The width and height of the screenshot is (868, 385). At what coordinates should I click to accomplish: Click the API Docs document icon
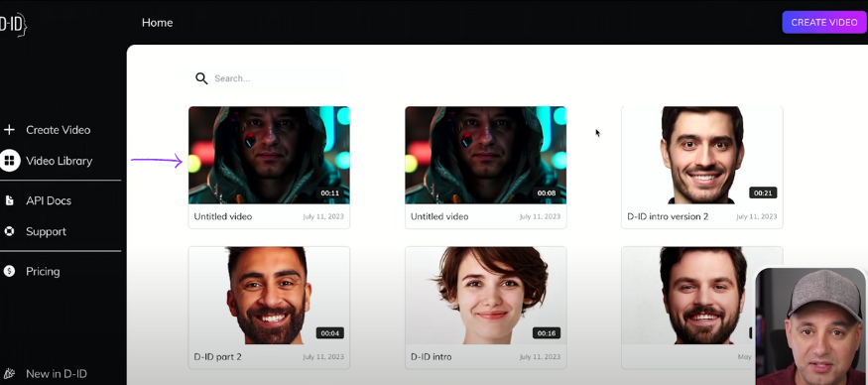[x=9, y=200]
